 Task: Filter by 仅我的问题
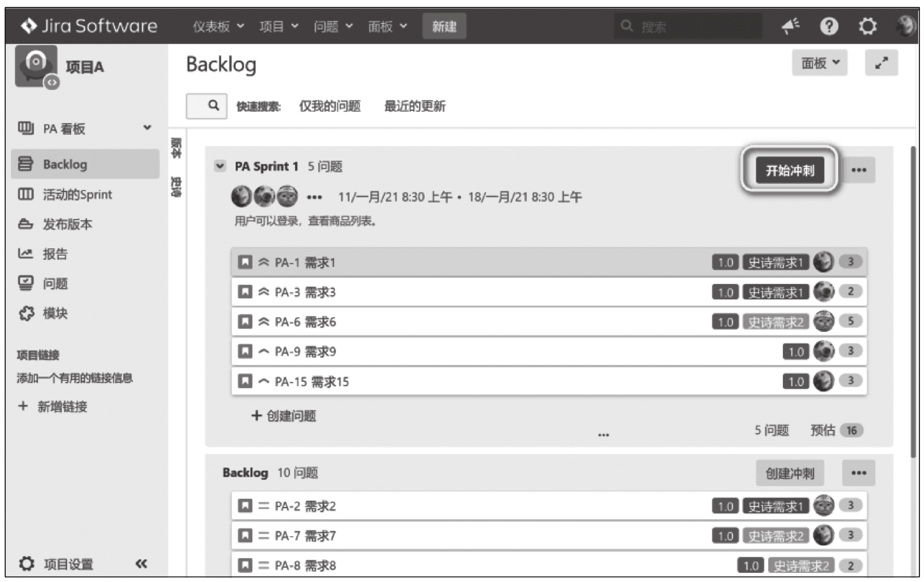pos(330,106)
